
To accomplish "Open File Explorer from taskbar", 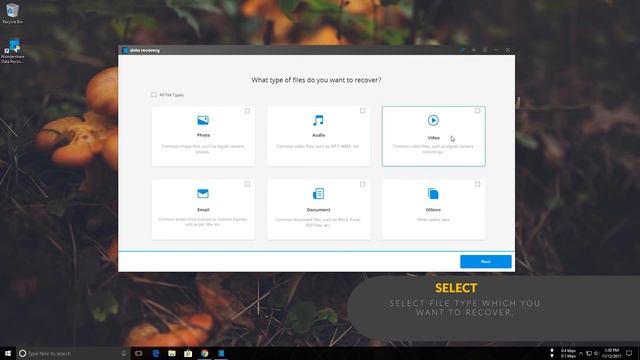I will pos(172,353).
